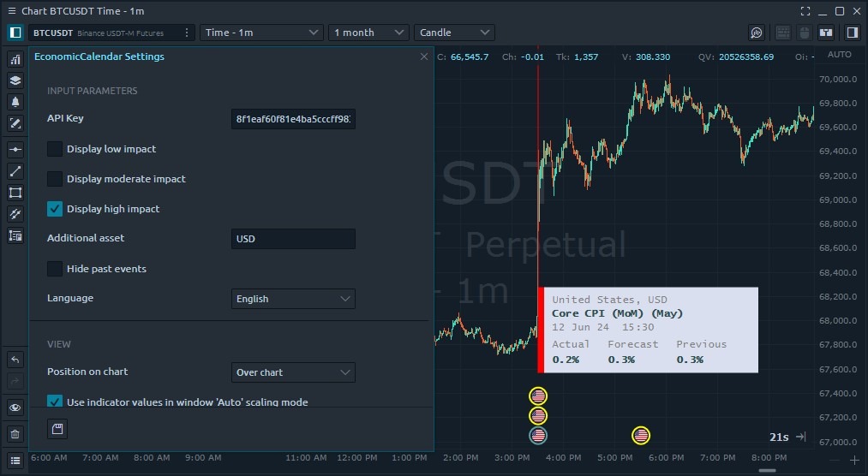Viewport: 868px width, 476px height.
Task: Click the Core CPI (MoM) (May) title
Action: coord(617,313)
